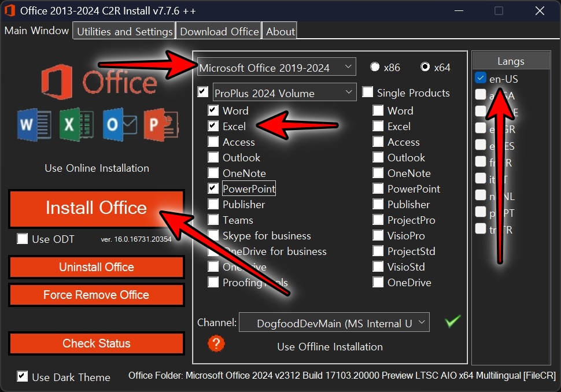
Task: Check ProjectPro under Single Products
Action: [x=378, y=219]
